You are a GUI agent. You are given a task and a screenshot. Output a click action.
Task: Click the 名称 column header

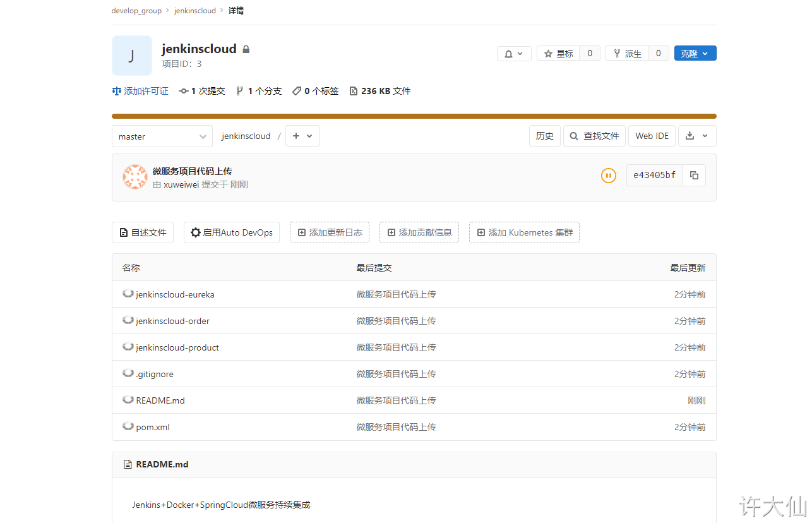tap(131, 268)
